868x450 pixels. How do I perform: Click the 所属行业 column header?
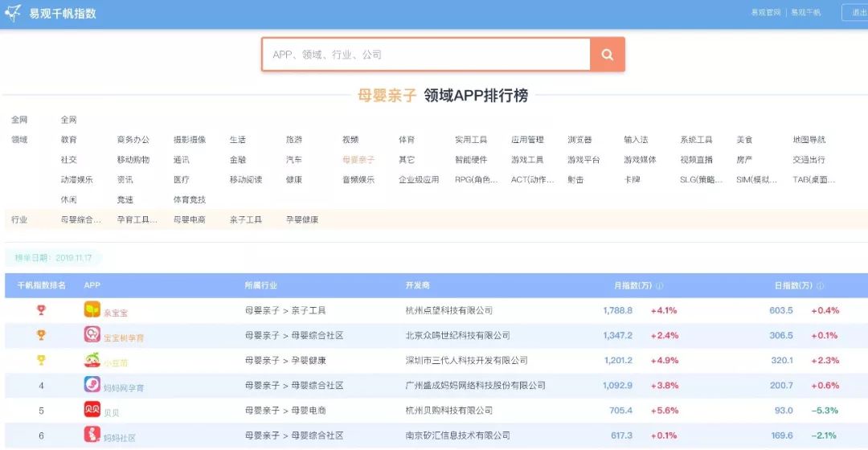tap(260, 285)
